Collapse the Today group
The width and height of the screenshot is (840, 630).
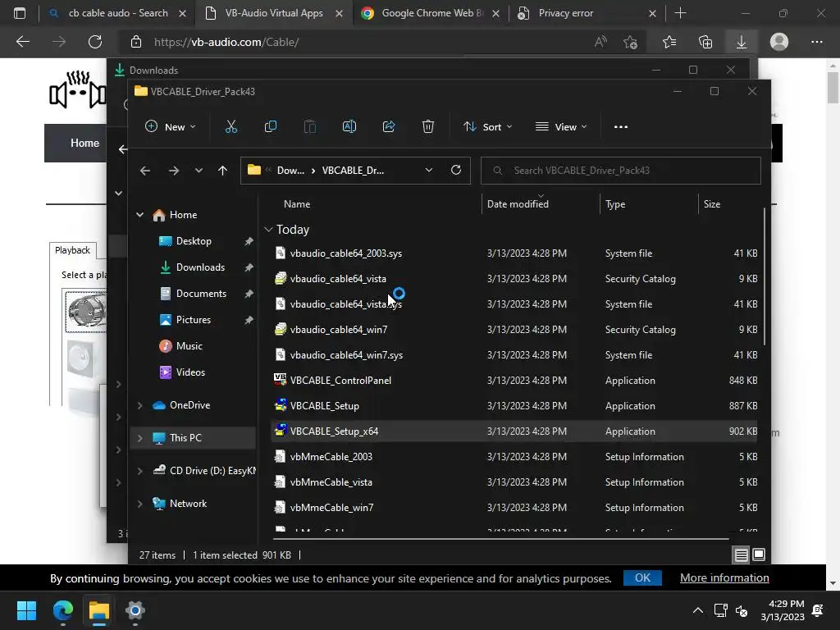[268, 230]
